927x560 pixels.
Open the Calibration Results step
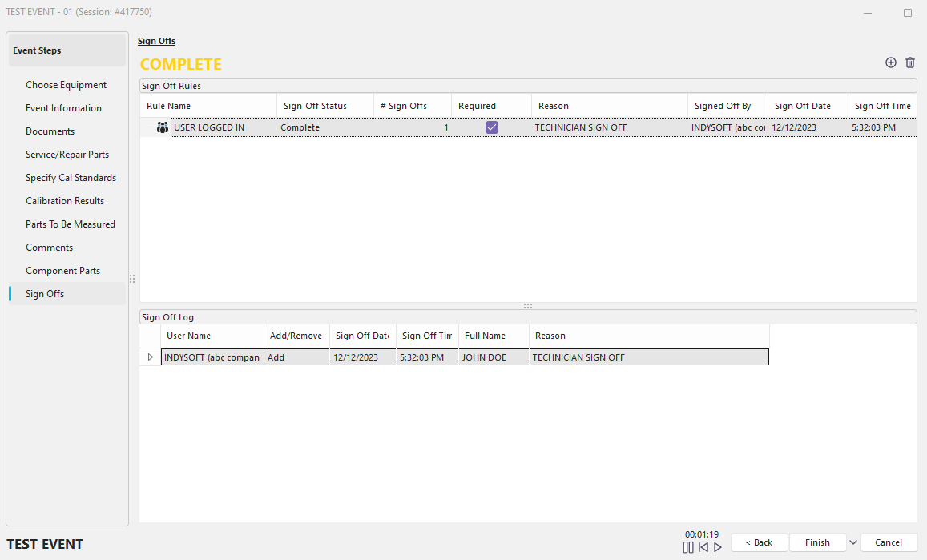(65, 201)
